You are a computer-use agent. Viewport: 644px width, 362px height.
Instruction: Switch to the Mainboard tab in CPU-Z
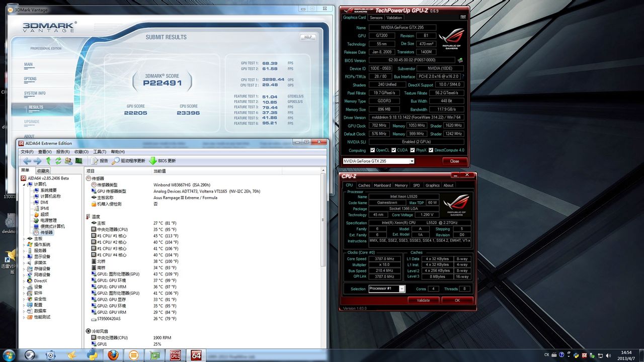click(x=382, y=185)
